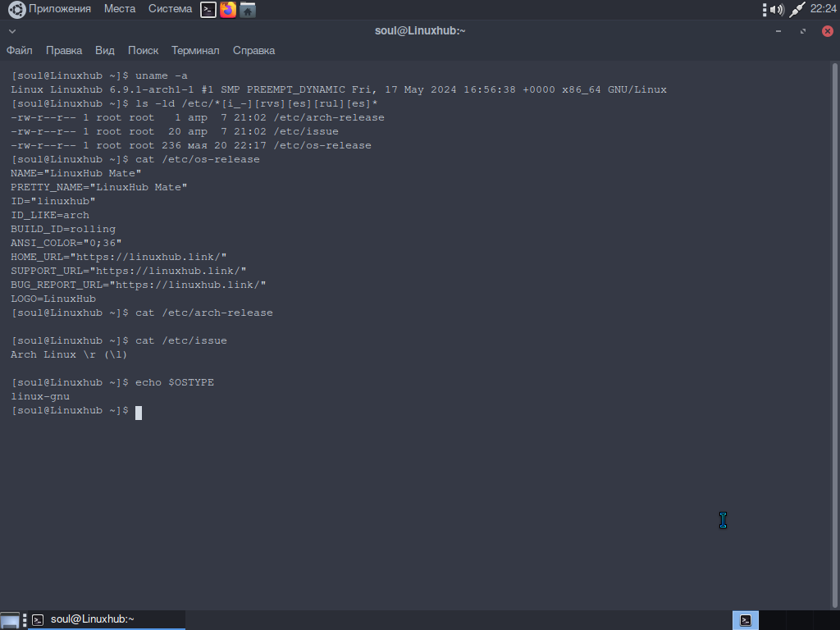Click the Show Desktop button in bottom panel
The height and width of the screenshot is (630, 840).
[10, 620]
